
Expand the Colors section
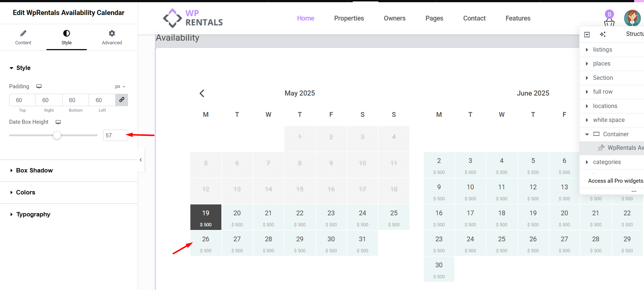[26, 193]
